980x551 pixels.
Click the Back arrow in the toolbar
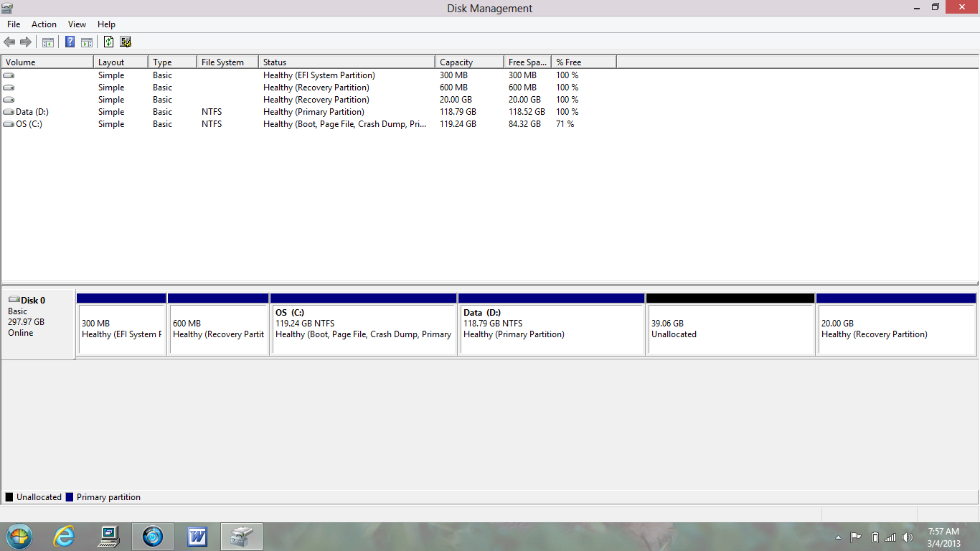pyautogui.click(x=9, y=42)
